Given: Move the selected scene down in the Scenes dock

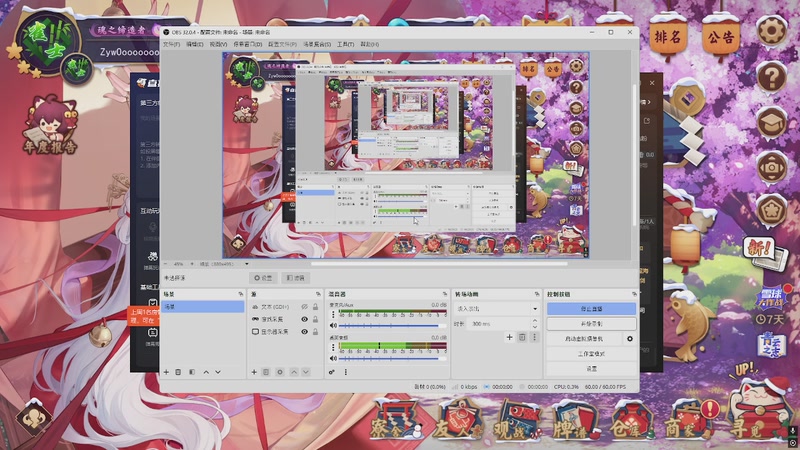Looking at the screenshot, I should click(x=218, y=372).
